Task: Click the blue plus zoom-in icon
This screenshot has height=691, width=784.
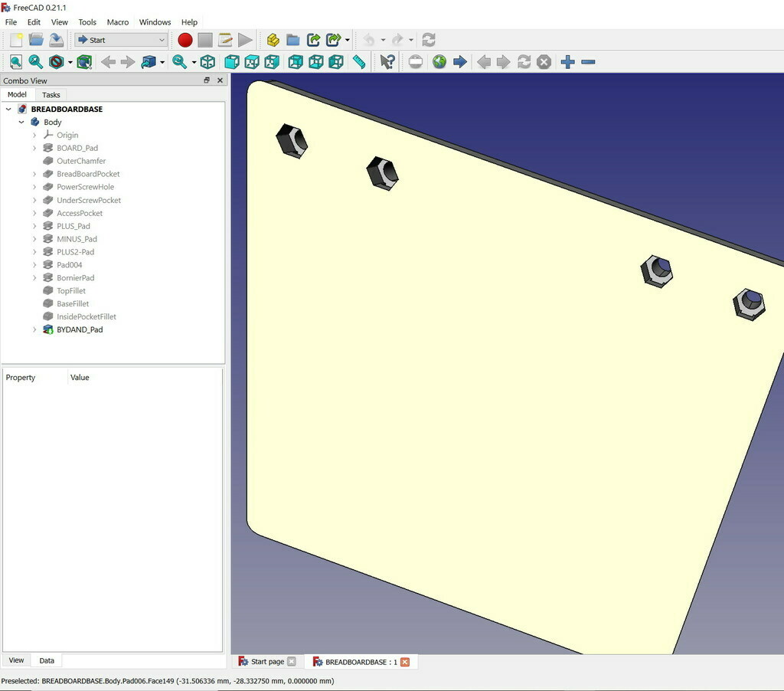Action: [x=567, y=62]
